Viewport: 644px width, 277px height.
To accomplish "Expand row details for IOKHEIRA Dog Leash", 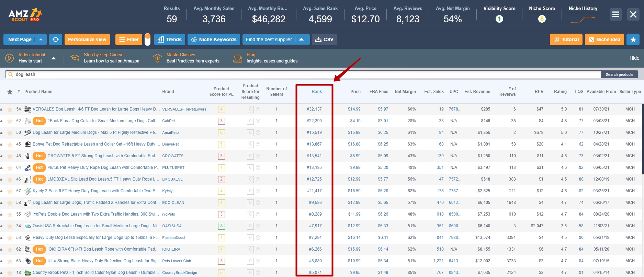I will click(2, 250).
